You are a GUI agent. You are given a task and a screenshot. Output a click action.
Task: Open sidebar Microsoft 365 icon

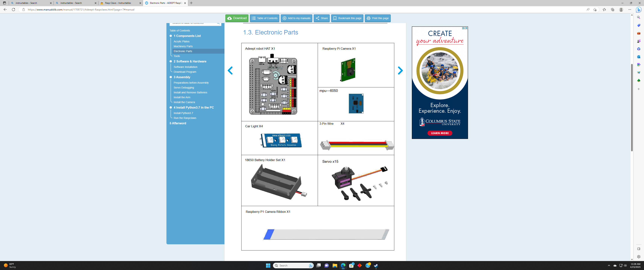click(x=639, y=49)
